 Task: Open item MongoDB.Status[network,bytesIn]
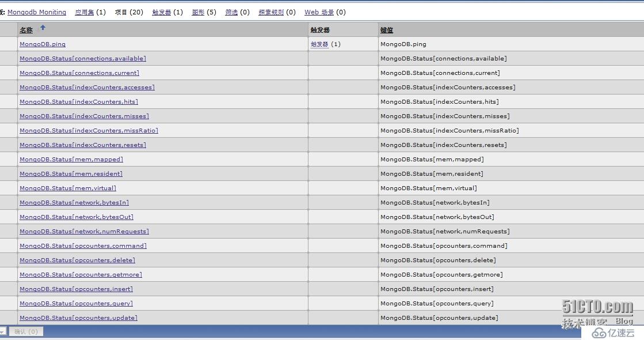point(74,202)
